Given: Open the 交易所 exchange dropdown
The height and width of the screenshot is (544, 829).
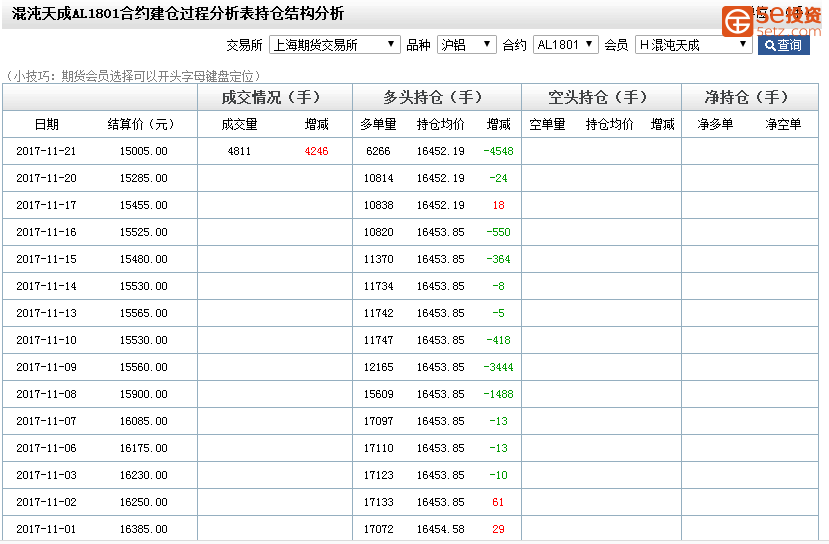Looking at the screenshot, I should pyautogui.click(x=334, y=45).
